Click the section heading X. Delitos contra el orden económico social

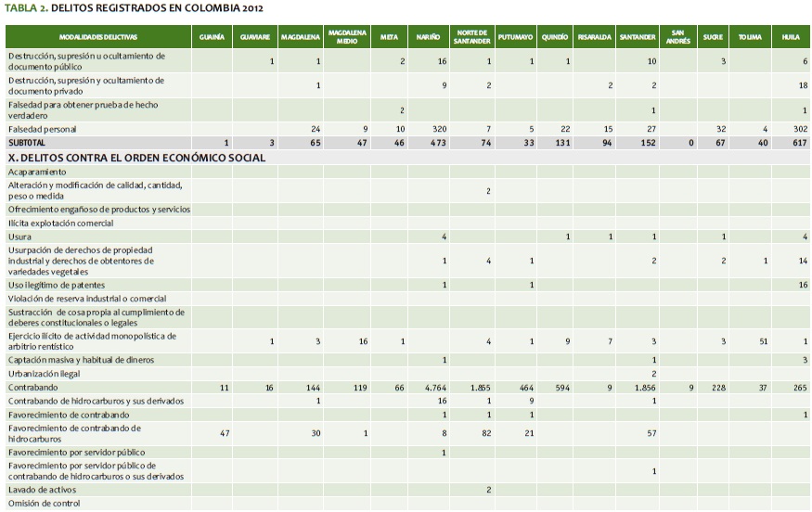point(136,158)
